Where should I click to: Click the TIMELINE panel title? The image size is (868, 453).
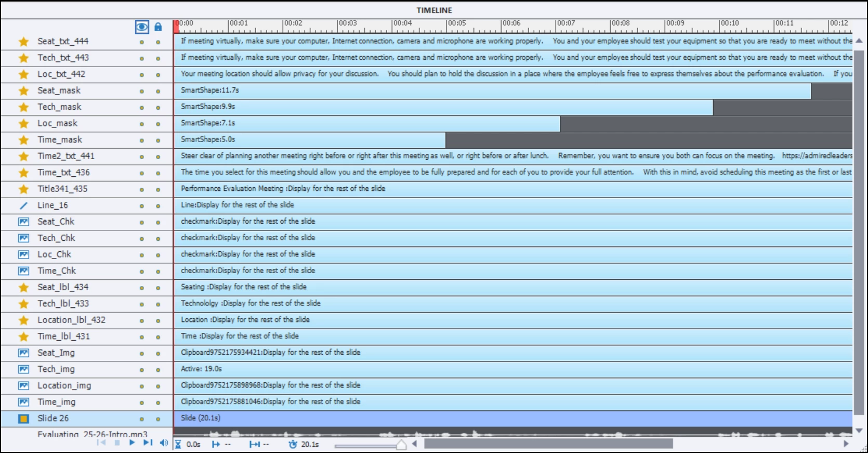(434, 10)
